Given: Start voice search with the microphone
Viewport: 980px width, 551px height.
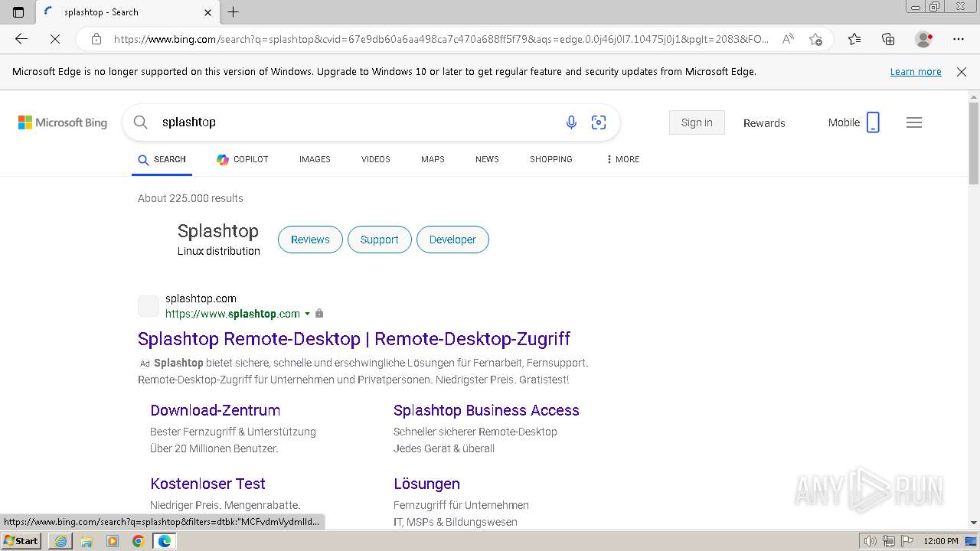Looking at the screenshot, I should (x=571, y=122).
